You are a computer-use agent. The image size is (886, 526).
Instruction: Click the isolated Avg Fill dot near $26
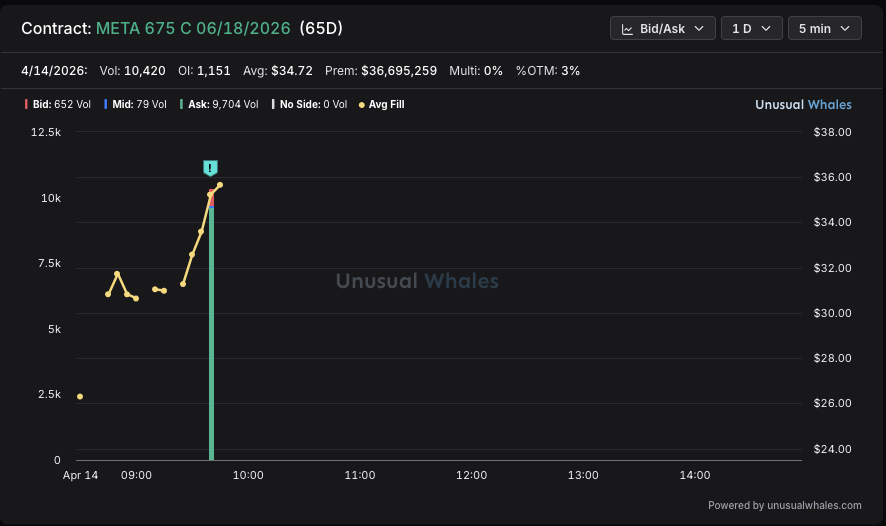(x=80, y=397)
